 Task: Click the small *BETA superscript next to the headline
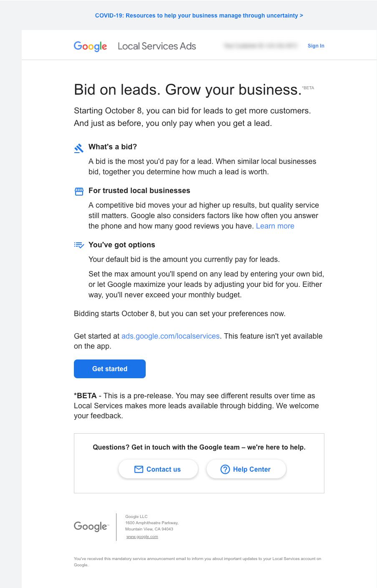(x=308, y=88)
